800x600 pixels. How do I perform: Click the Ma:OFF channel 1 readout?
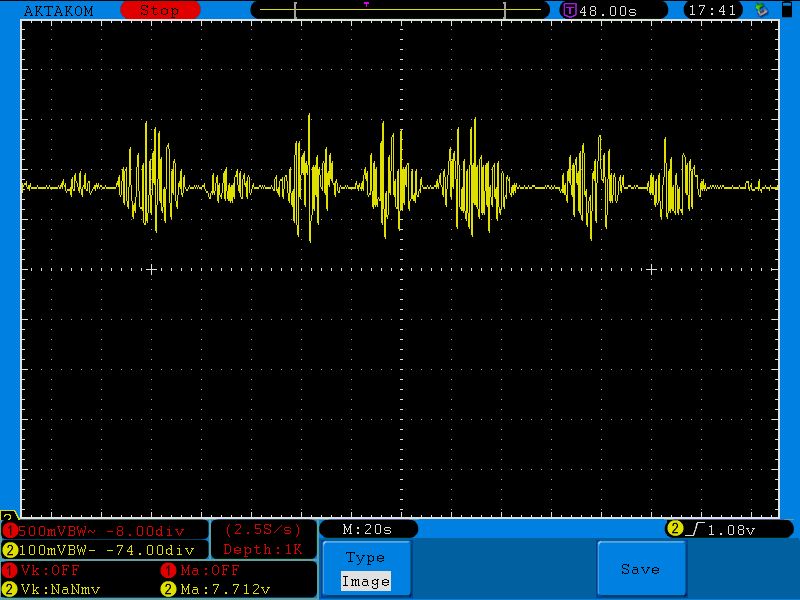click(210, 570)
